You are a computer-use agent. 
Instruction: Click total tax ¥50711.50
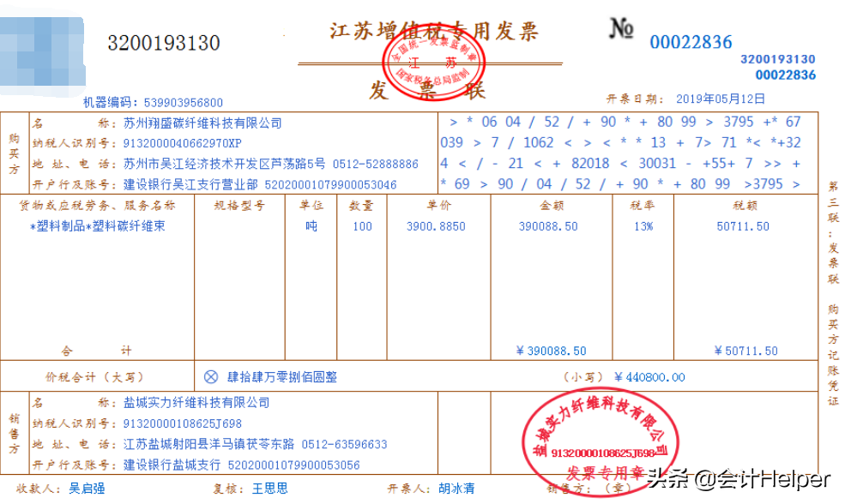pos(745,351)
